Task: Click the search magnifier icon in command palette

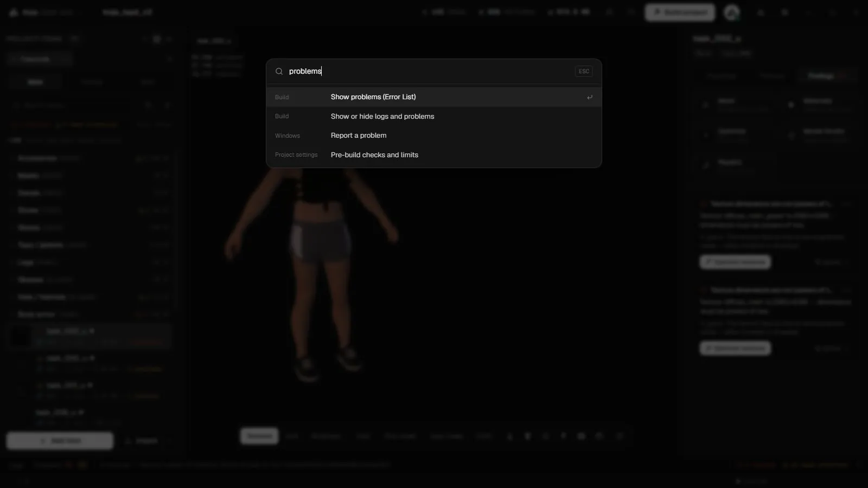Action: point(279,71)
